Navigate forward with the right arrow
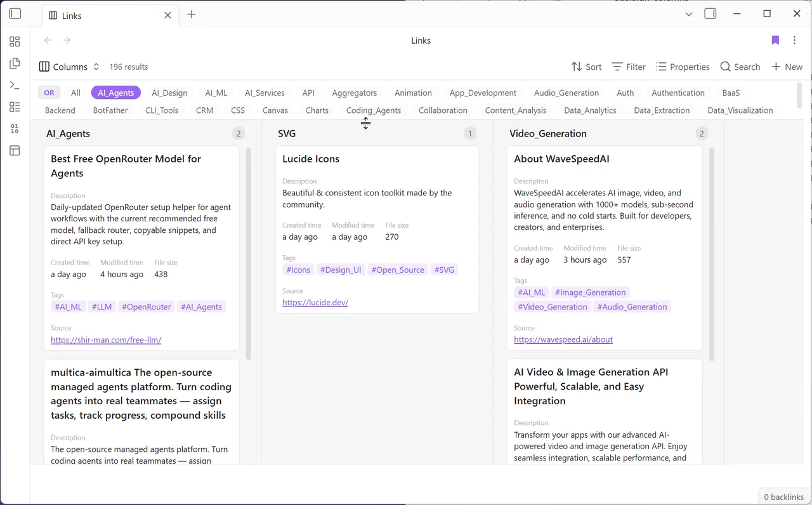812x505 pixels. (x=67, y=41)
